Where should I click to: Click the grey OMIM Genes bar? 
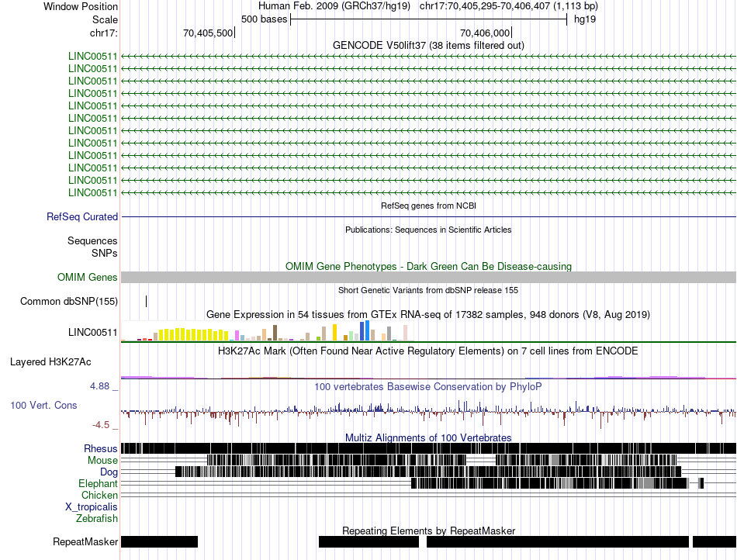pos(428,277)
